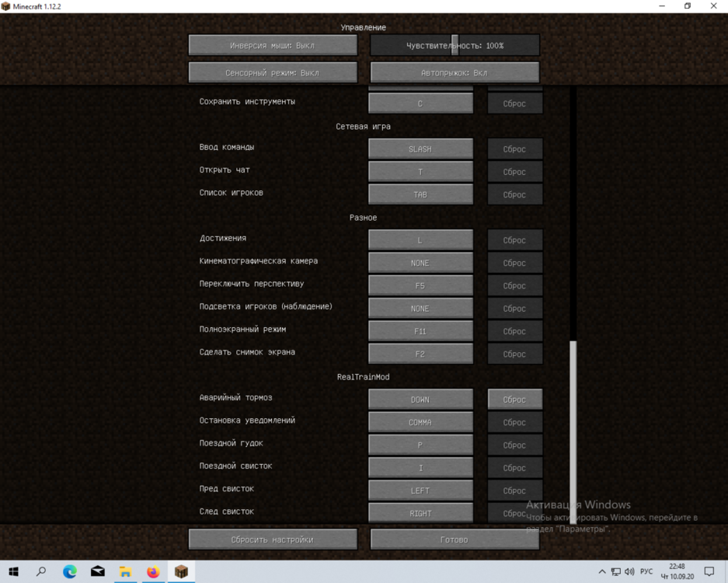Open the Windows Start menu
The height and width of the screenshot is (583, 728).
(13, 571)
